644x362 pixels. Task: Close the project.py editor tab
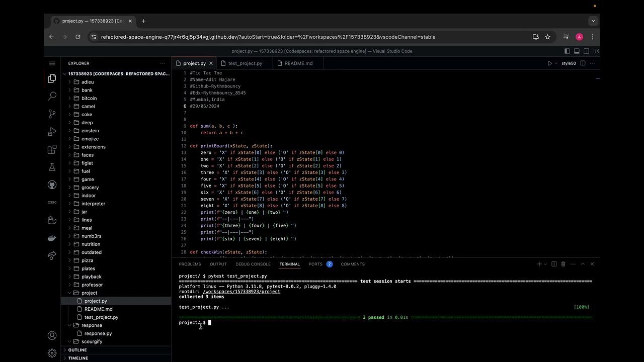(x=211, y=63)
